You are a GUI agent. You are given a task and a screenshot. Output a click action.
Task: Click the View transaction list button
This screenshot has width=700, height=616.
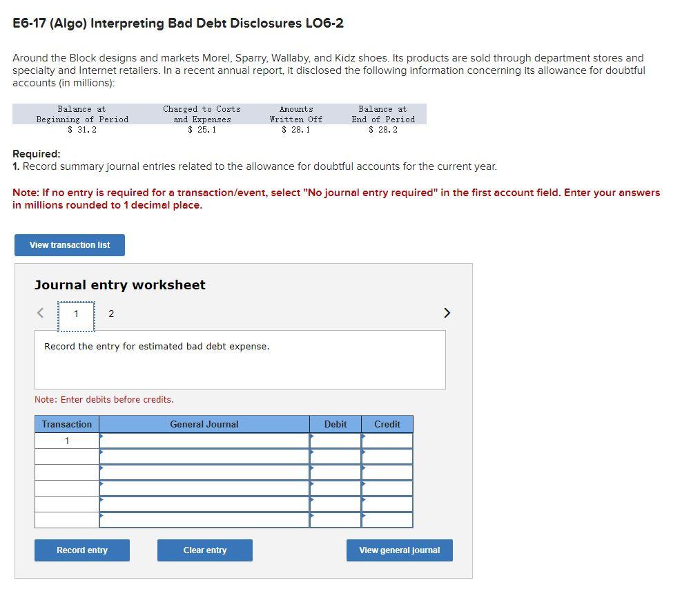tap(69, 245)
